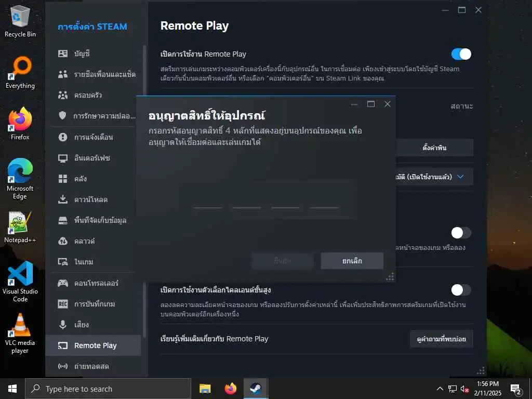
Task: Select the คอนโทรลเลอร์ gamepad icon
Action: click(63, 283)
